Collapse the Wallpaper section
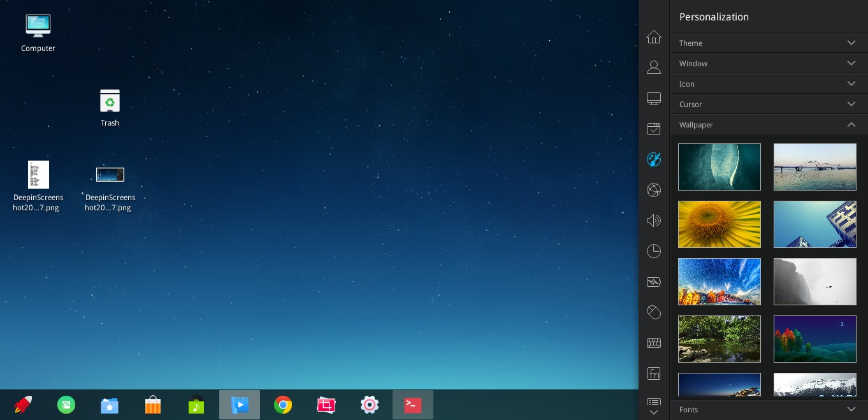Image resolution: width=868 pixels, height=420 pixels. 768,124
